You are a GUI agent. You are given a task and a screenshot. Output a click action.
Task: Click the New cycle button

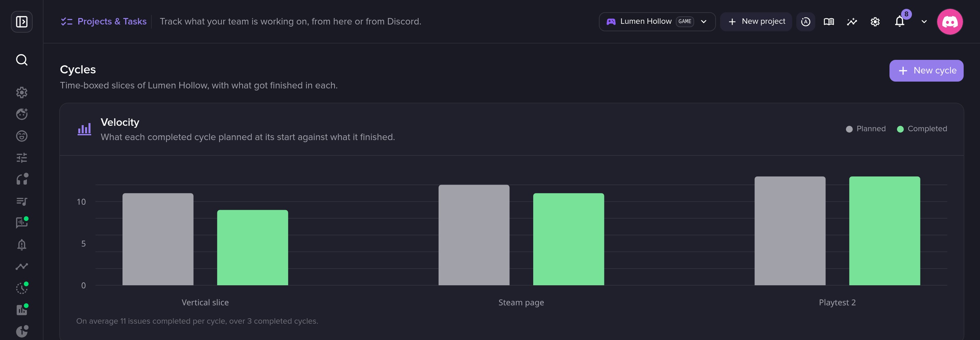[x=926, y=71]
